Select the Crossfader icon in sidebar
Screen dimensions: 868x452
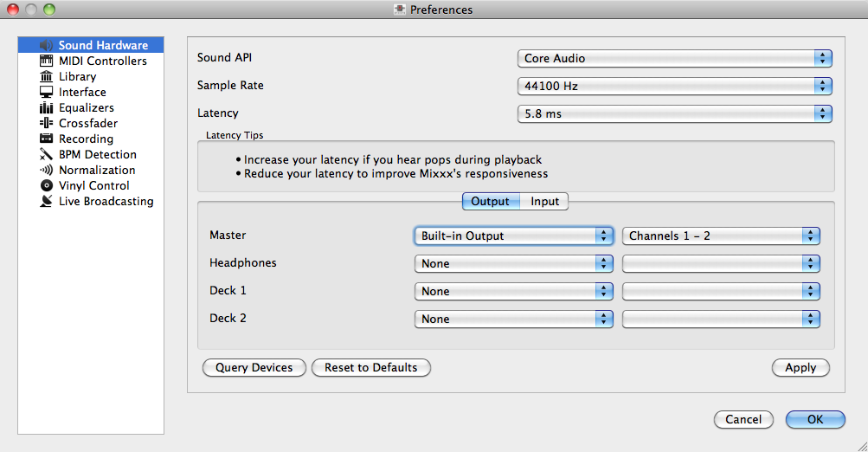47,124
